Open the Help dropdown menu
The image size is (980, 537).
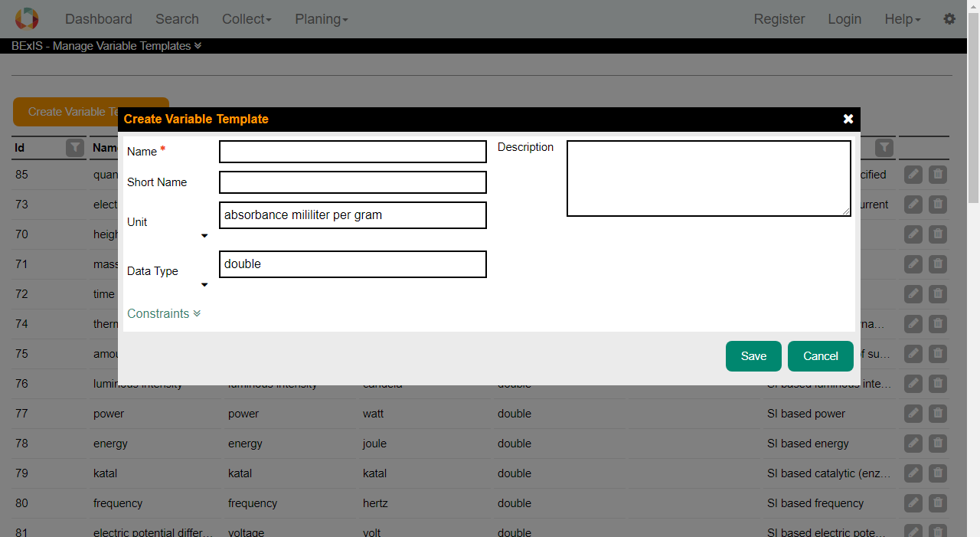tap(903, 19)
